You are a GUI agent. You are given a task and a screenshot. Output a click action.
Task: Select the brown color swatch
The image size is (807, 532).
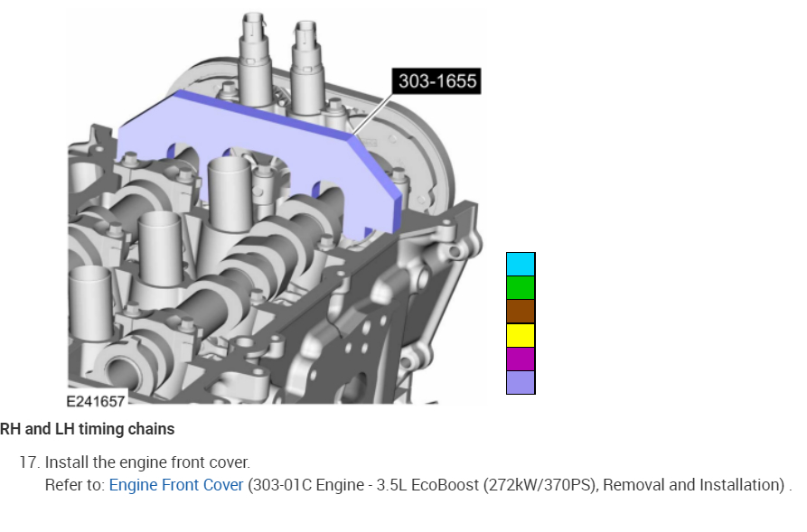tap(521, 312)
